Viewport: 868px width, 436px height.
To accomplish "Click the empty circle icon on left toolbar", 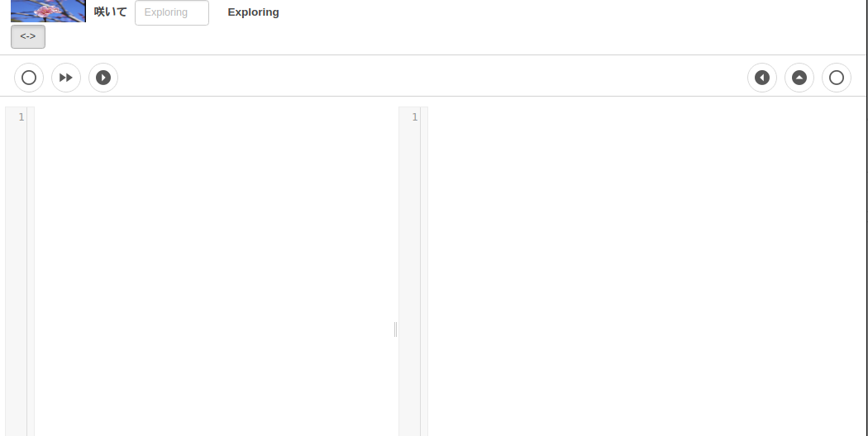I will click(29, 78).
